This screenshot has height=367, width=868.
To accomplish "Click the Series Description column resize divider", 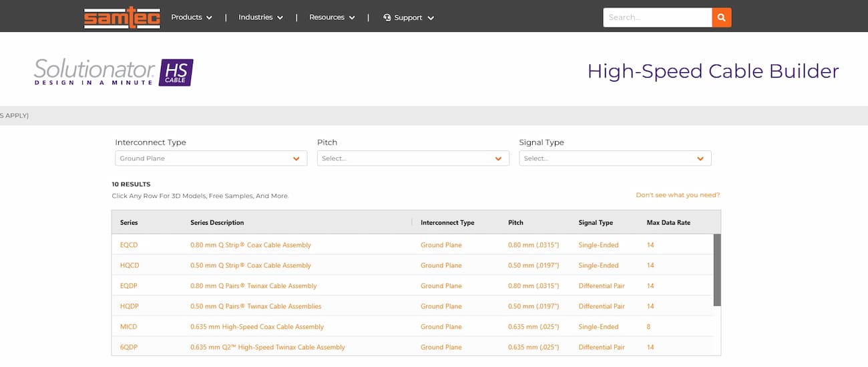I will (x=412, y=223).
